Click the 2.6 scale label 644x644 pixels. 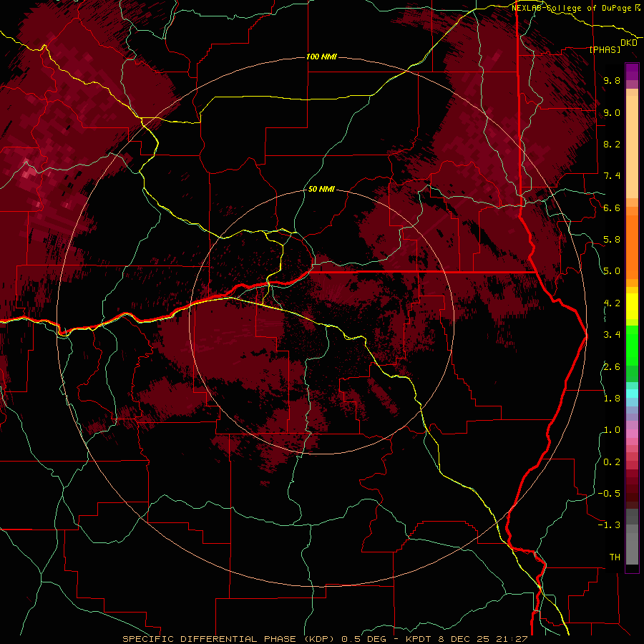(x=612, y=367)
